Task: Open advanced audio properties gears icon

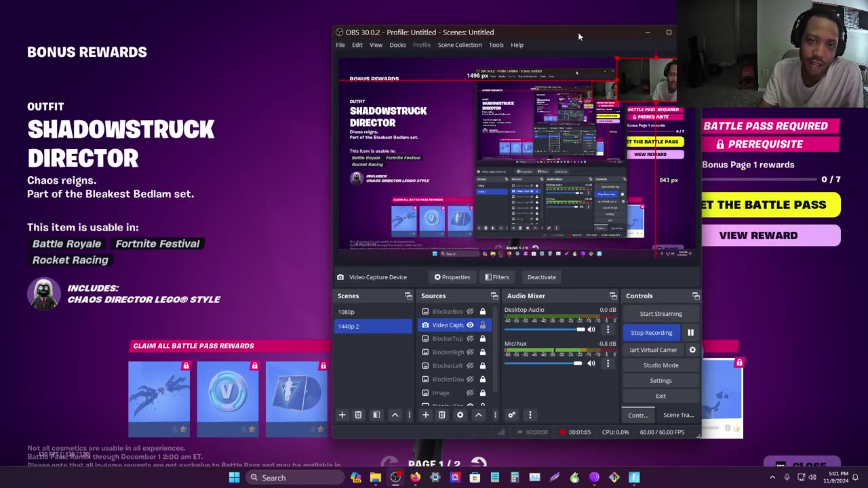Action: pyautogui.click(x=512, y=415)
